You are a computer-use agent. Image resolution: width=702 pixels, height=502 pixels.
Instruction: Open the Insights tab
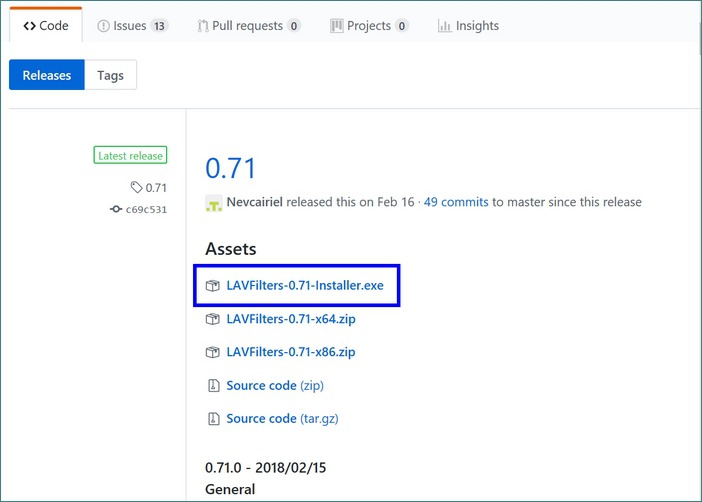[468, 26]
